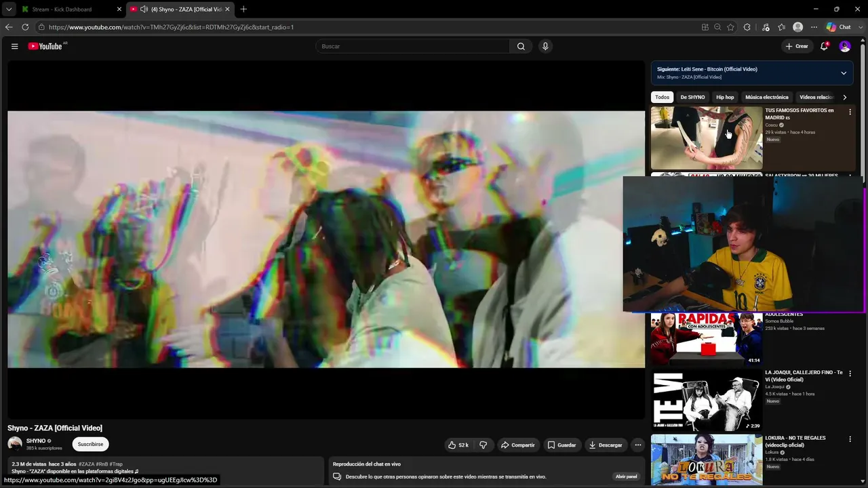868x488 pixels.
Task: Click the Crear button
Action: [797, 46]
